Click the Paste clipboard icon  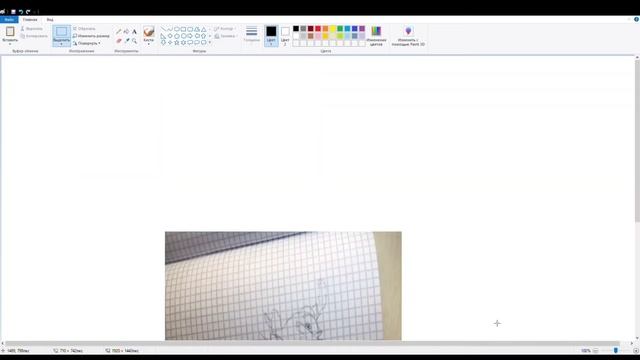pyautogui.click(x=10, y=31)
